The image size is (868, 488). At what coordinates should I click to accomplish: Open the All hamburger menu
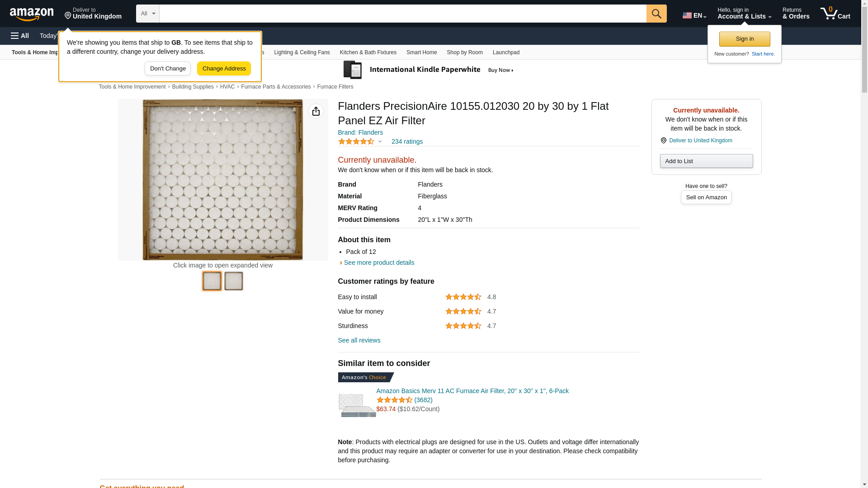(x=20, y=36)
